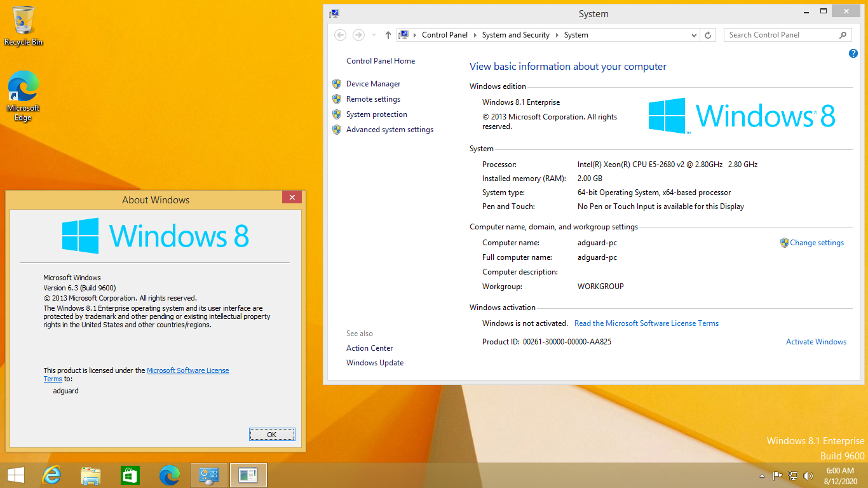Click OK in About Windows dialog
The image size is (868, 488).
pos(272,435)
